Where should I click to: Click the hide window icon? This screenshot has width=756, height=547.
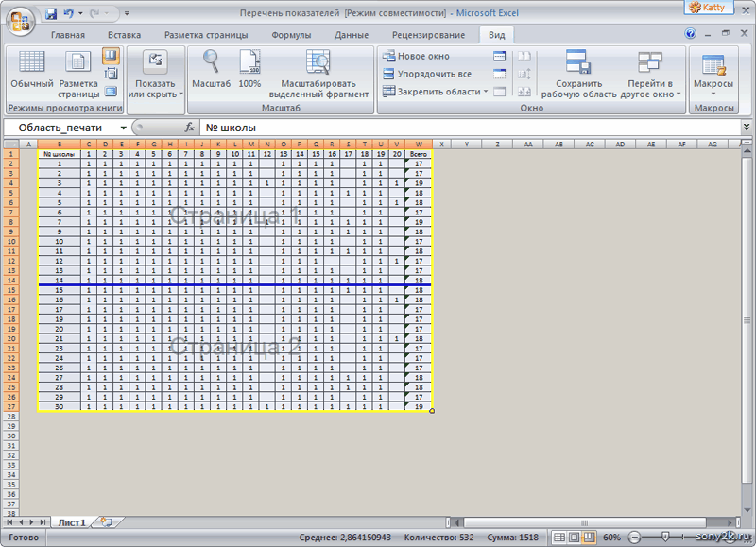point(500,75)
